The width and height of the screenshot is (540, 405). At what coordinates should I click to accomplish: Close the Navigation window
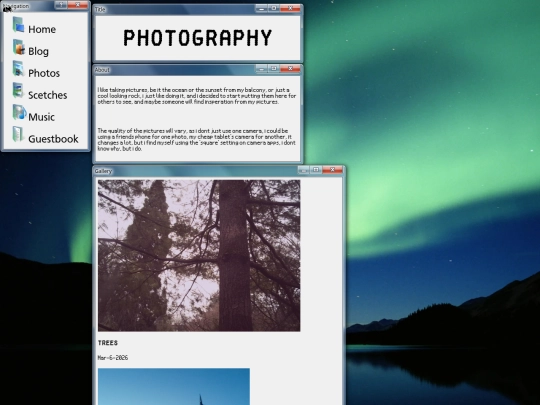tap(77, 5)
